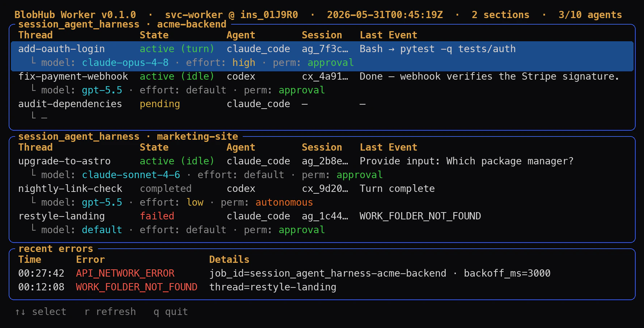This screenshot has height=328, width=644.
Task: Click the 'Done — webhook verifies' last event
Action: 490,76
